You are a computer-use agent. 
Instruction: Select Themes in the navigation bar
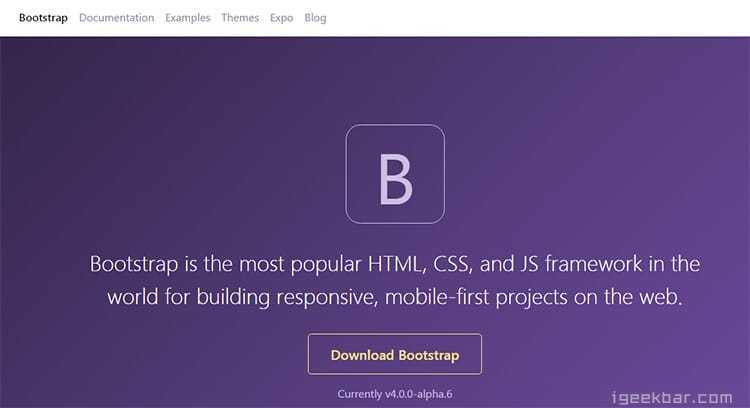click(240, 18)
